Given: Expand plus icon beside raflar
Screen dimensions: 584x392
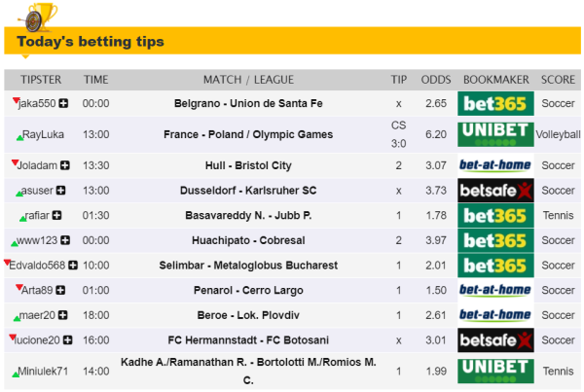Looking at the screenshot, I should [56, 215].
